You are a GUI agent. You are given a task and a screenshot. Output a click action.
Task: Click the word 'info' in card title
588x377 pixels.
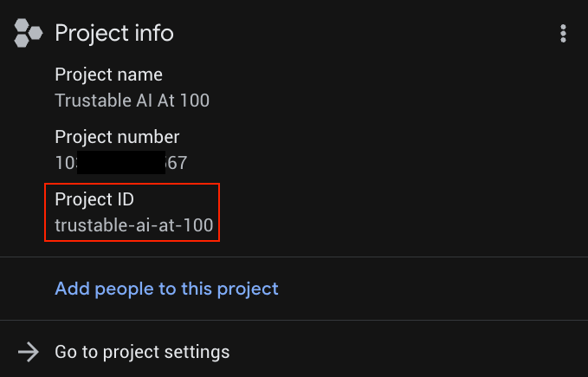point(152,34)
